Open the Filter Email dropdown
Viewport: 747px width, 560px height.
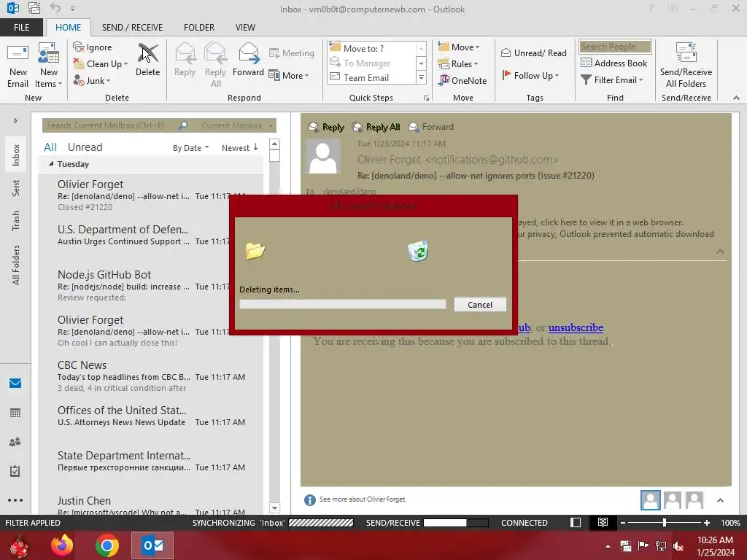point(612,80)
